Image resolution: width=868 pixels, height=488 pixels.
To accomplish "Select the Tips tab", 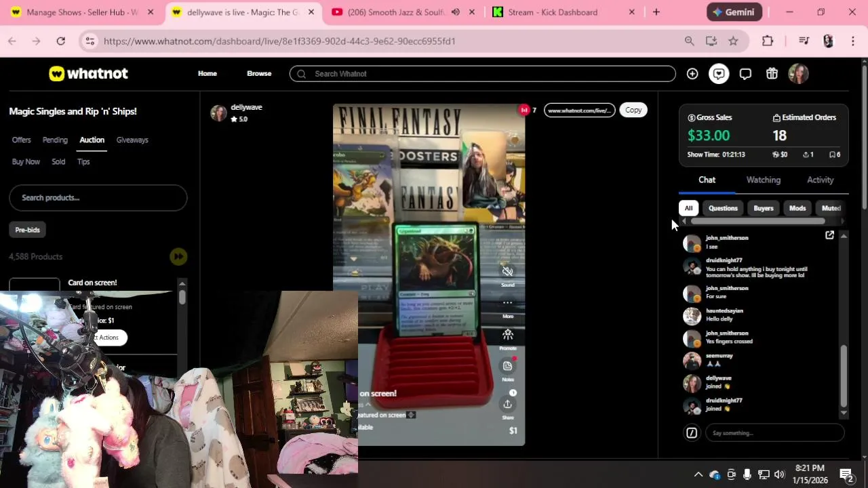I will click(x=83, y=161).
